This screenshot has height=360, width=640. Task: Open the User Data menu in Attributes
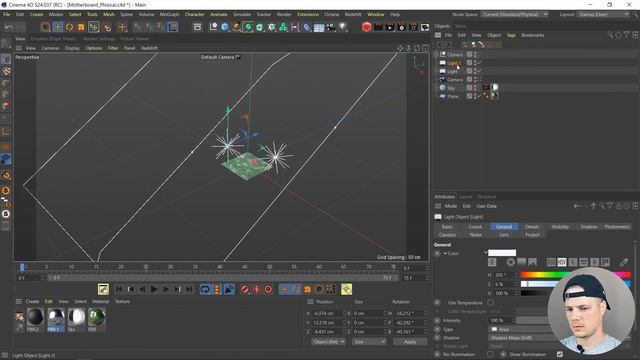coord(487,206)
